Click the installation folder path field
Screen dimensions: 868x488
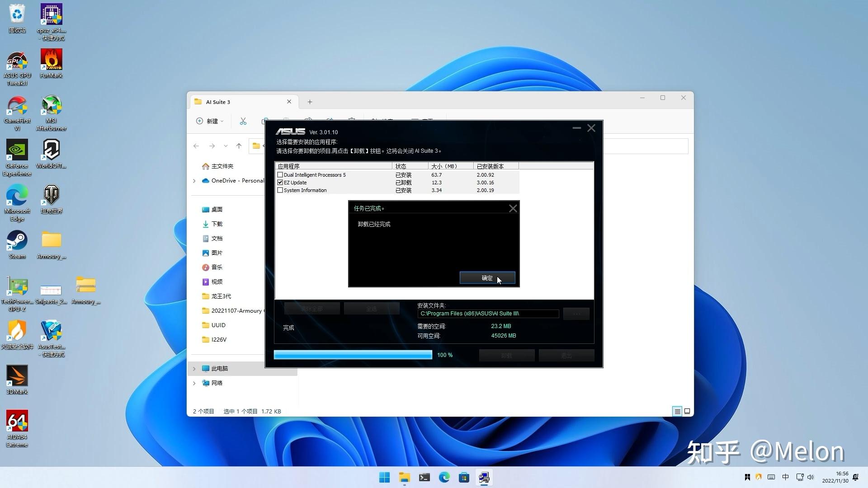[488, 314]
